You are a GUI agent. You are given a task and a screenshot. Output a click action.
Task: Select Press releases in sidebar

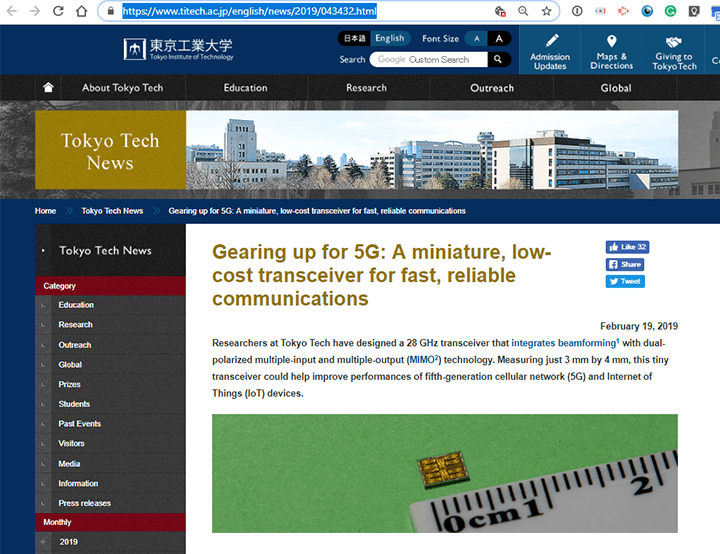[84, 503]
